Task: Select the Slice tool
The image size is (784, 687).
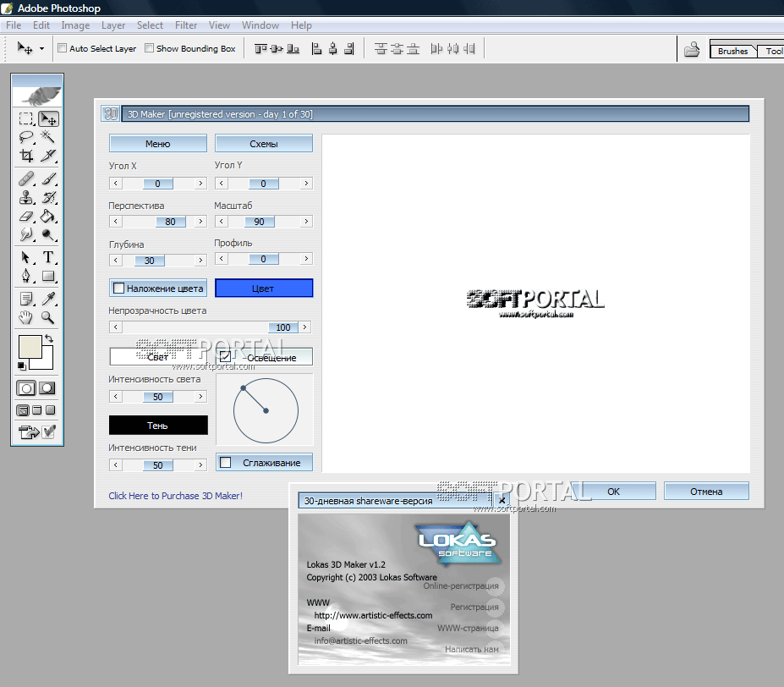Action: pos(48,156)
